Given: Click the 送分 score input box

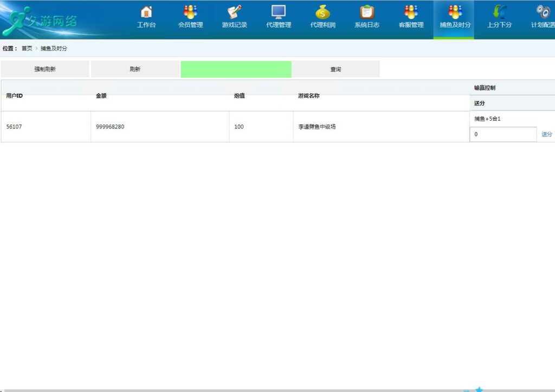Looking at the screenshot, I should [502, 134].
